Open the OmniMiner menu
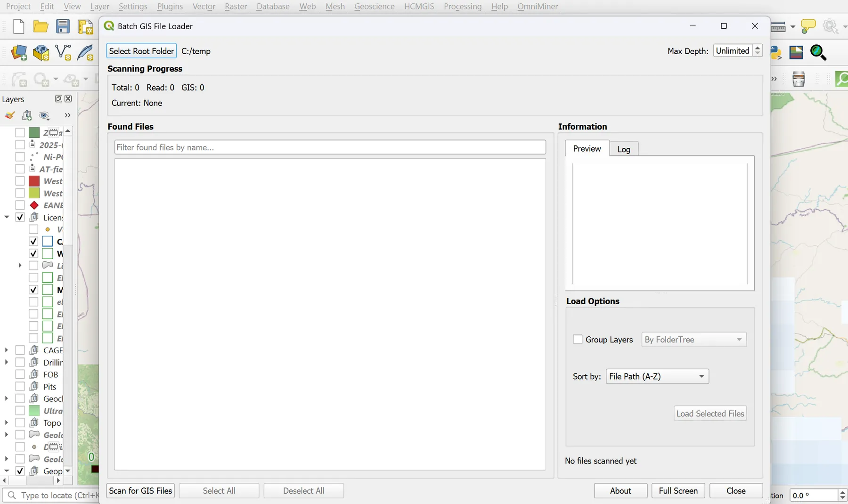 pos(538,7)
